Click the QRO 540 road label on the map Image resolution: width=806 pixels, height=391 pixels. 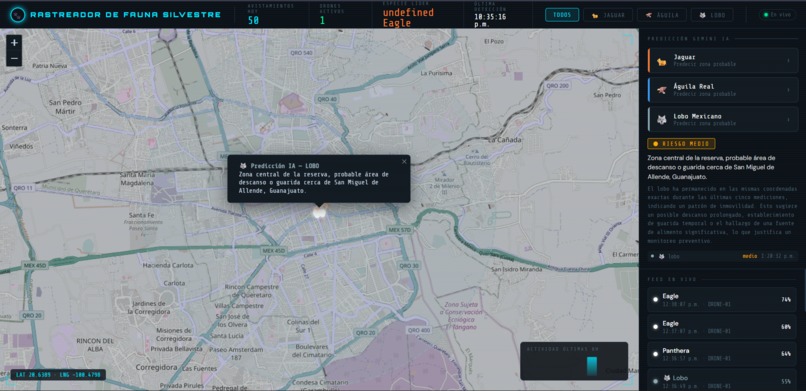pyautogui.click(x=301, y=53)
